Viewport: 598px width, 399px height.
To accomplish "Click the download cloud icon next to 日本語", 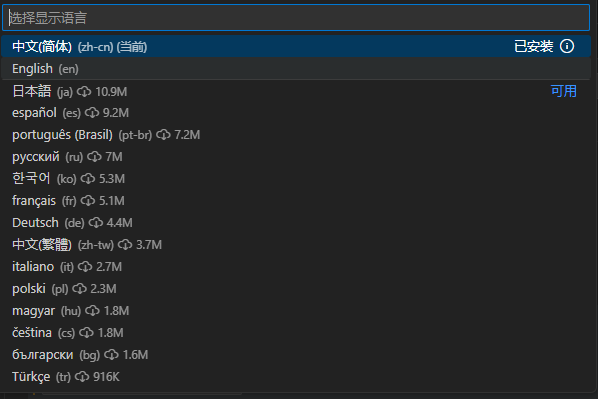I will (84, 92).
